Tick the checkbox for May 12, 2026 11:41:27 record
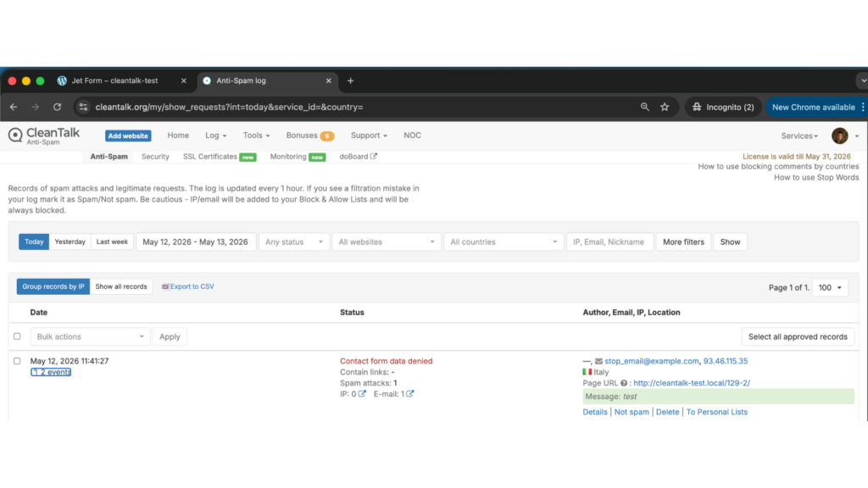The image size is (868, 488). coord(17,361)
